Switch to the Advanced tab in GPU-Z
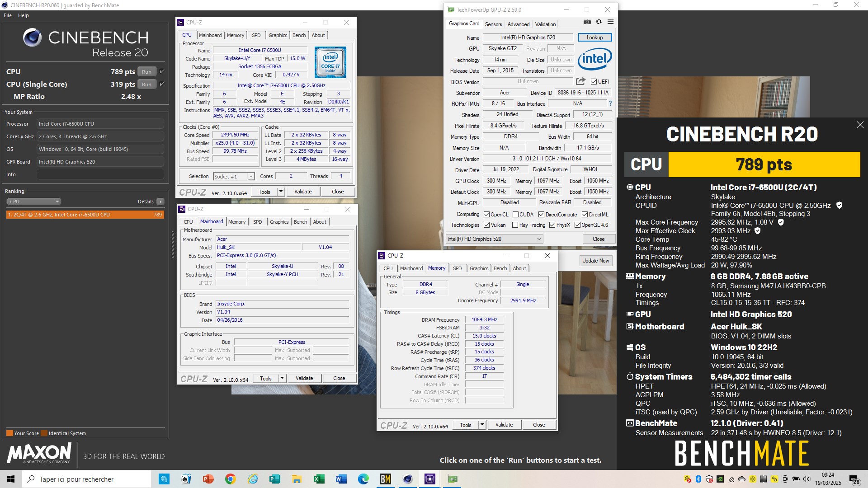Viewport: 868px width, 488px height. pos(519,24)
